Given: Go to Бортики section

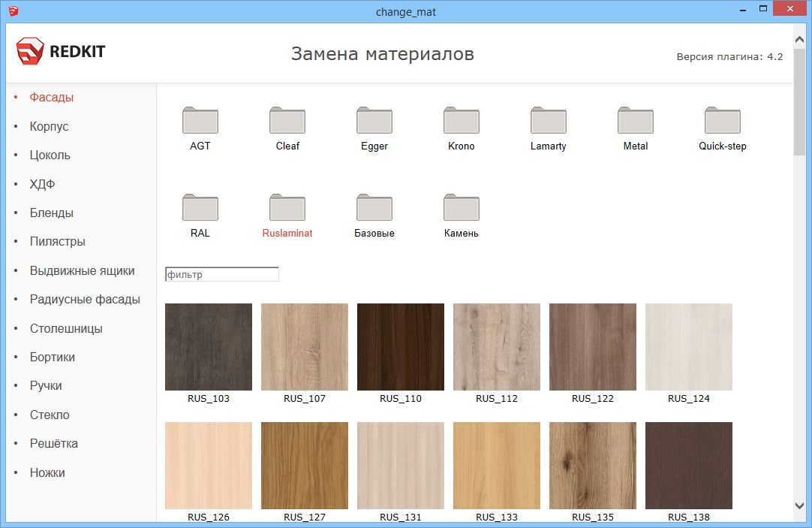Looking at the screenshot, I should click(53, 357).
